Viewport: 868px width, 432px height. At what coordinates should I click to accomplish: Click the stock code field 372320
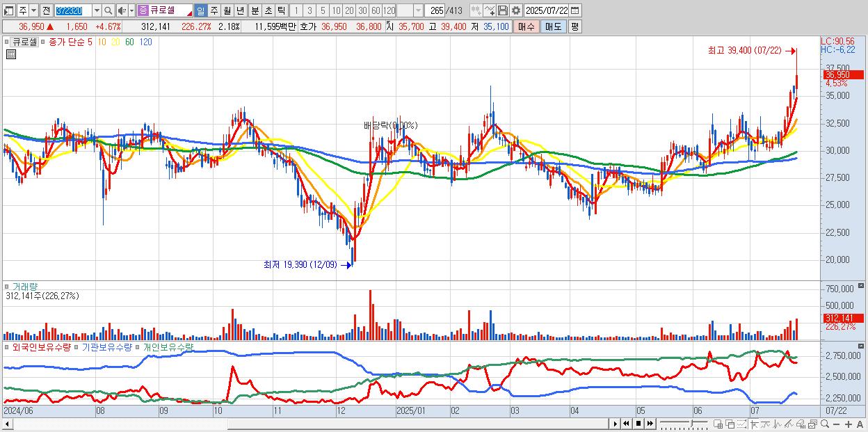pos(73,10)
